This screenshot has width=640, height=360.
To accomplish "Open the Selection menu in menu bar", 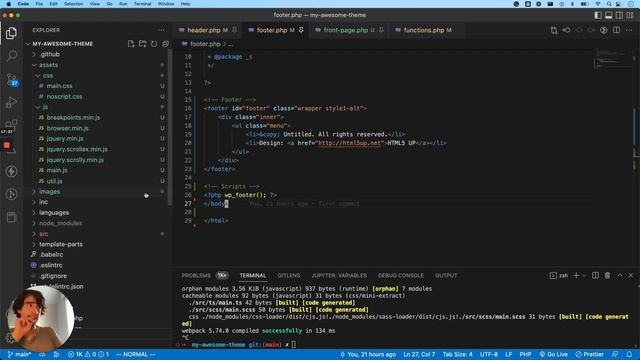I will (x=73, y=4).
